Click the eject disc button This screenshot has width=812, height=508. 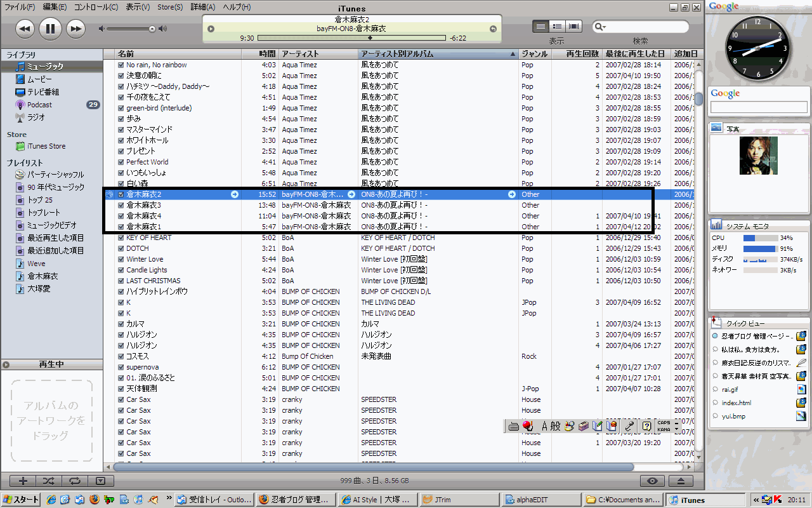(x=681, y=481)
